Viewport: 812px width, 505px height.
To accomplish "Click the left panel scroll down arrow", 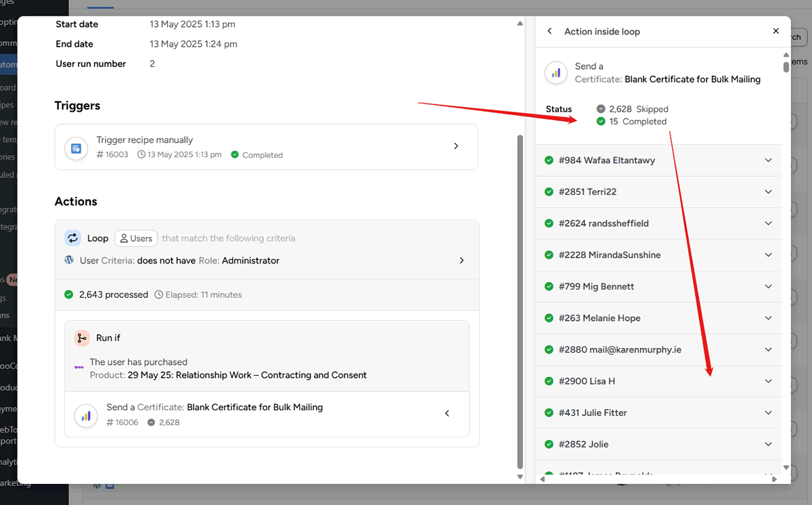I will (520, 477).
